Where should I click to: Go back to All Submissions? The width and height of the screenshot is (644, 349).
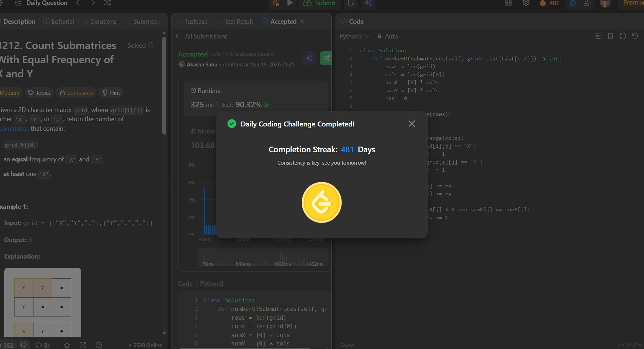tap(201, 36)
